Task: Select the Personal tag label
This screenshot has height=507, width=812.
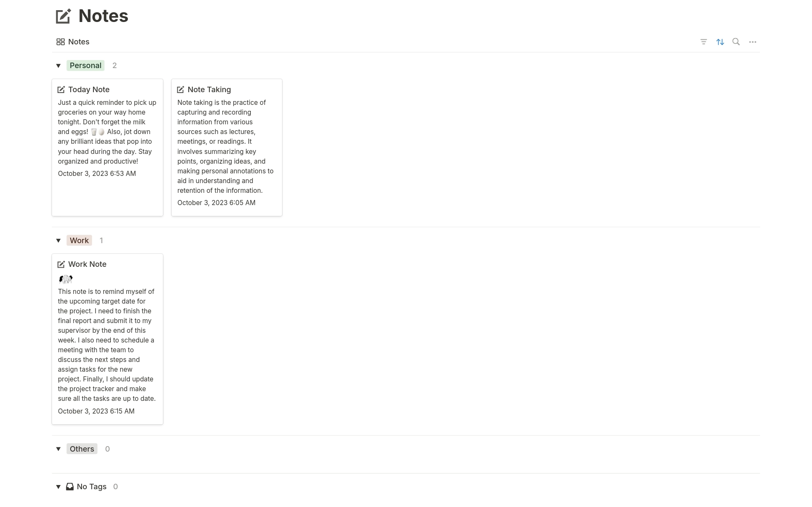Action: 85,66
